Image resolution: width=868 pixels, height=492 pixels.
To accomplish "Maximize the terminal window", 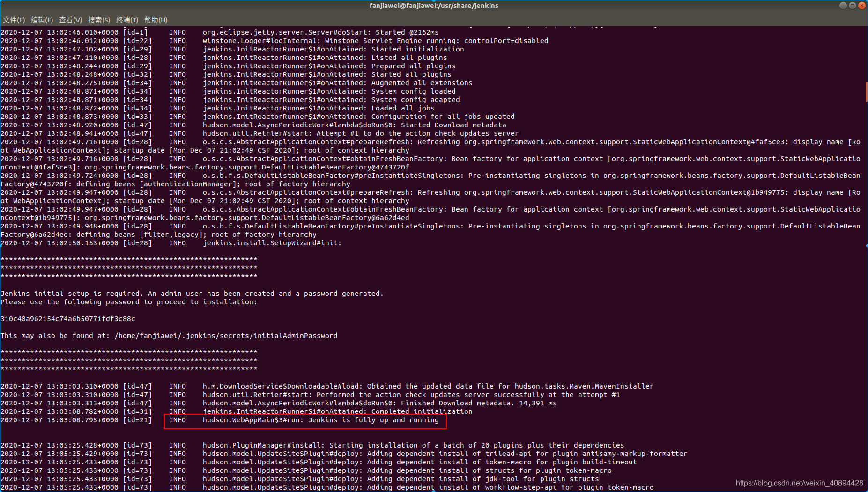I will tap(853, 6).
